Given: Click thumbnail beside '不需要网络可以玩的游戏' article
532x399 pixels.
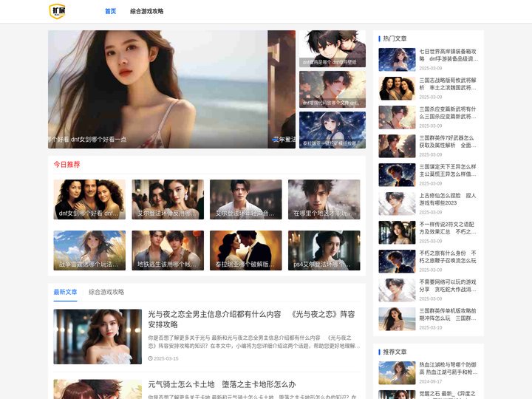Looking at the screenshot, I should click(397, 290).
